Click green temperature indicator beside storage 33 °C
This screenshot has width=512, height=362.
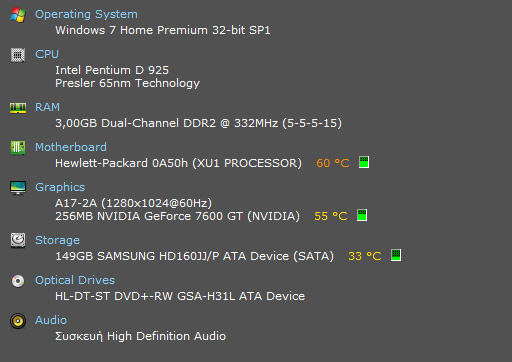[396, 255]
